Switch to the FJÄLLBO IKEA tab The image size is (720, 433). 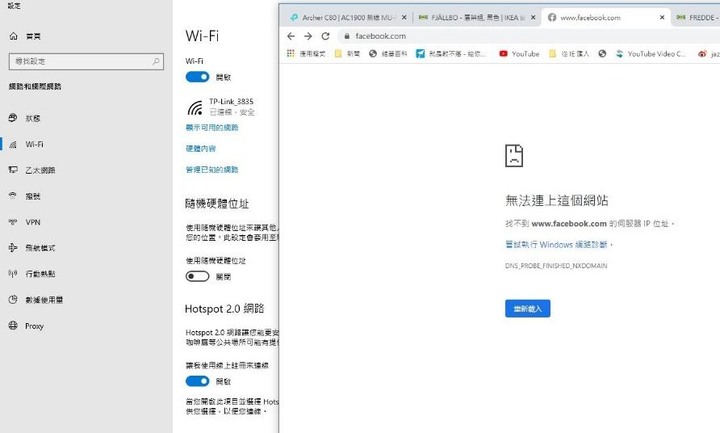pyautogui.click(x=477, y=17)
